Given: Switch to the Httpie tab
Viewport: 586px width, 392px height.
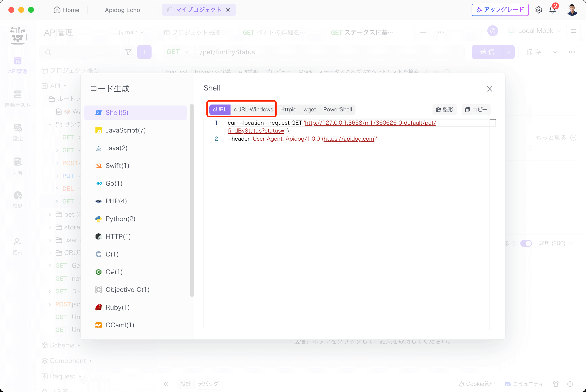Looking at the screenshot, I should click(288, 109).
